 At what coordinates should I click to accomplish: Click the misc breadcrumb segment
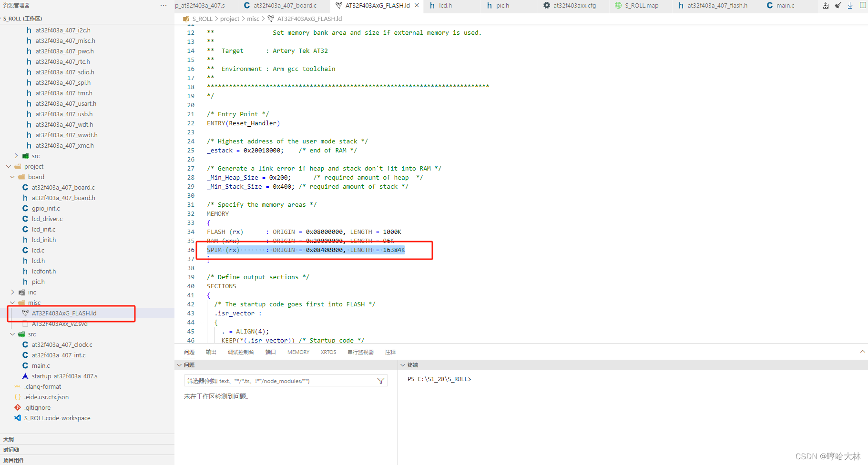[253, 19]
